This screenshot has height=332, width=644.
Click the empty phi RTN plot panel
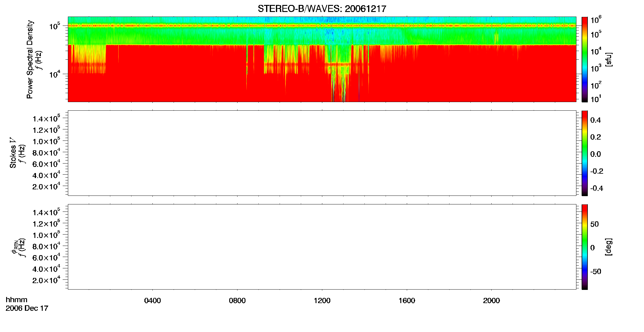[322, 247]
